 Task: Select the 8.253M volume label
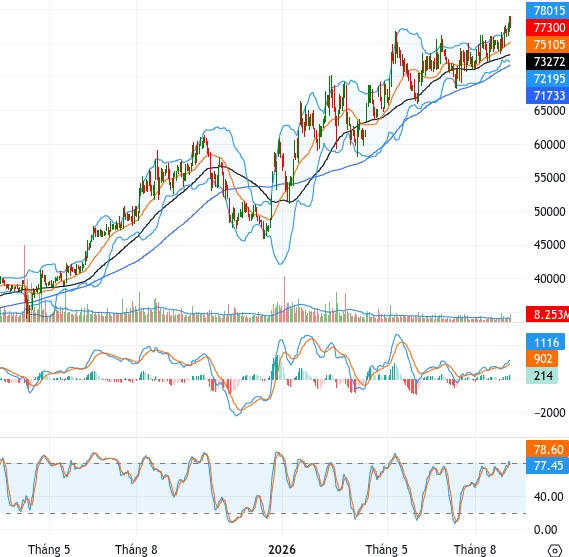tap(548, 314)
